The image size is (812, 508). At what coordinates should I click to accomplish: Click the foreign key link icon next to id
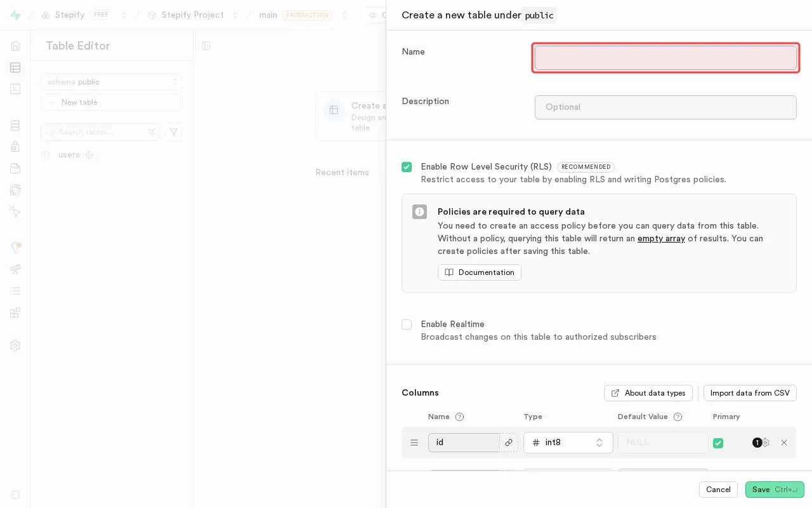509,443
